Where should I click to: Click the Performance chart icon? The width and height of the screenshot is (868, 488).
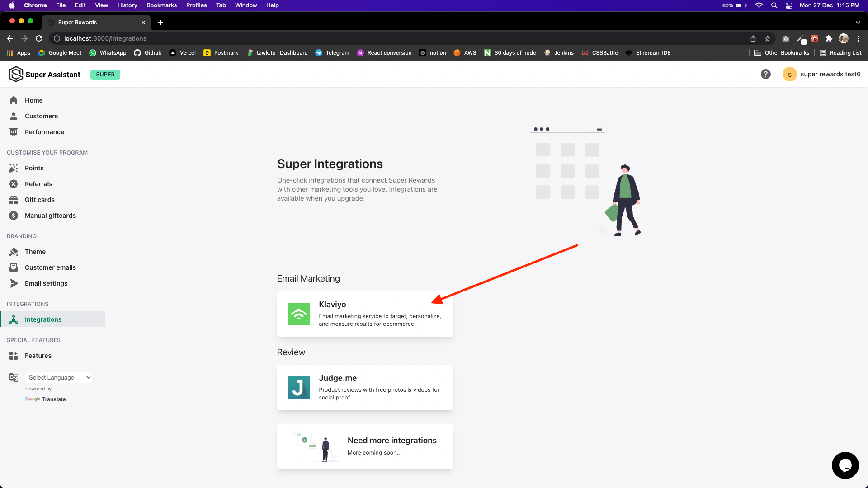pos(14,132)
